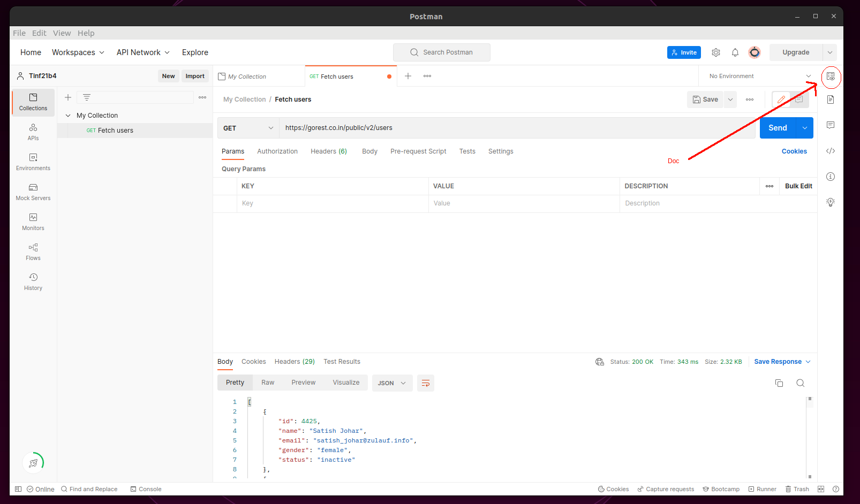Click the Send button

point(778,128)
